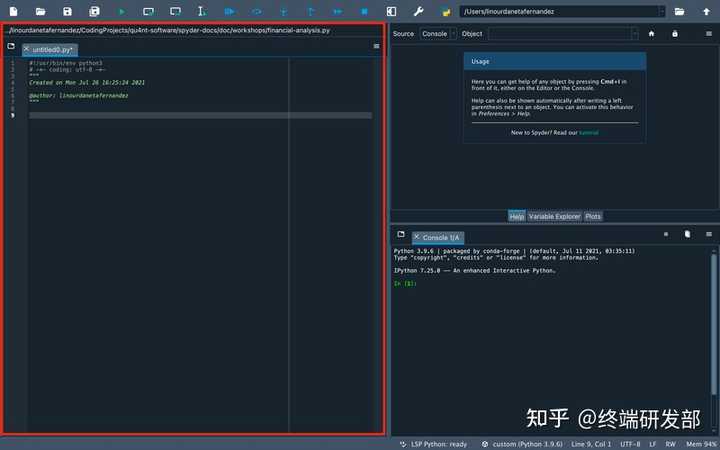Open the Spyder tutorial link
The height and width of the screenshot is (450, 720).
(589, 133)
